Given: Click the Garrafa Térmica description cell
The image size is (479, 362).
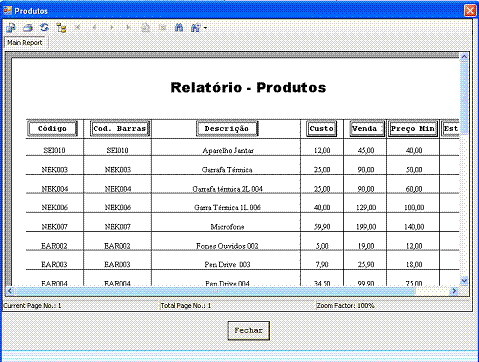Looking at the screenshot, I should (227, 170).
